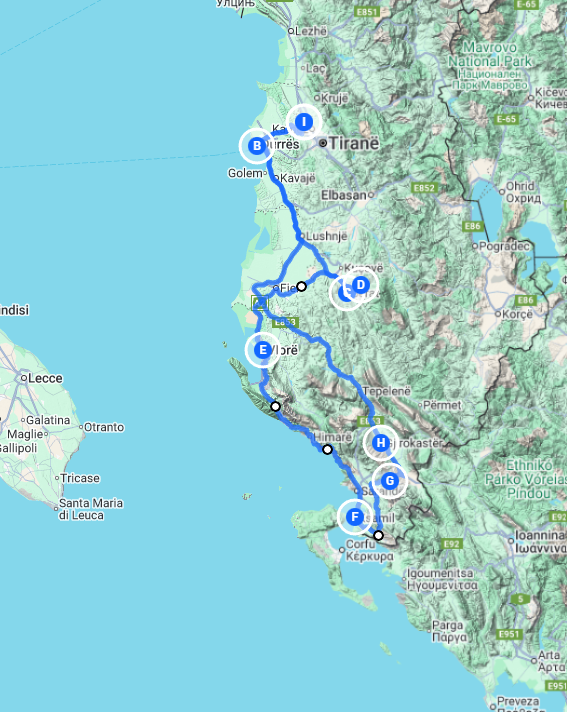The height and width of the screenshot is (712, 567).
Task: Click white waypoint circle below Himarë label
Action: (x=327, y=450)
